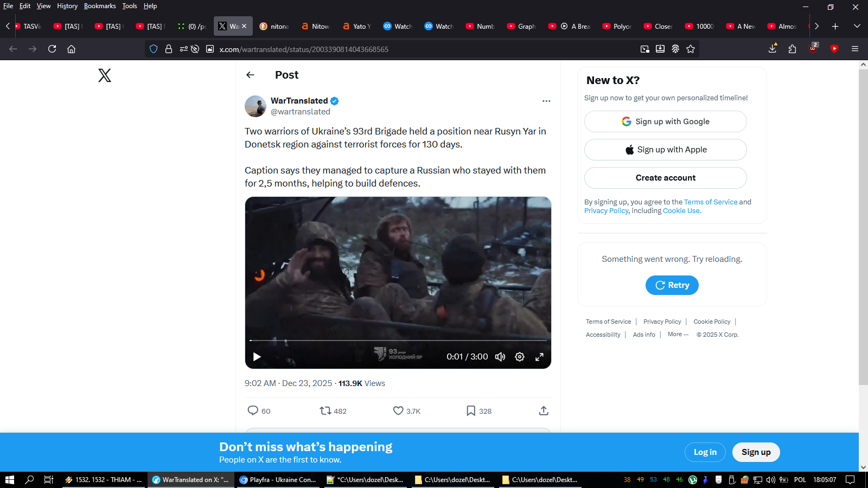Seek along the video progress bar
868x488 pixels.
[x=398, y=341]
